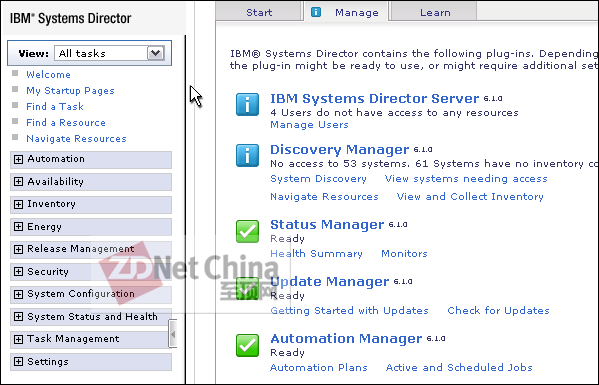Switch to the Start tab
This screenshot has width=599, height=385.
click(259, 12)
